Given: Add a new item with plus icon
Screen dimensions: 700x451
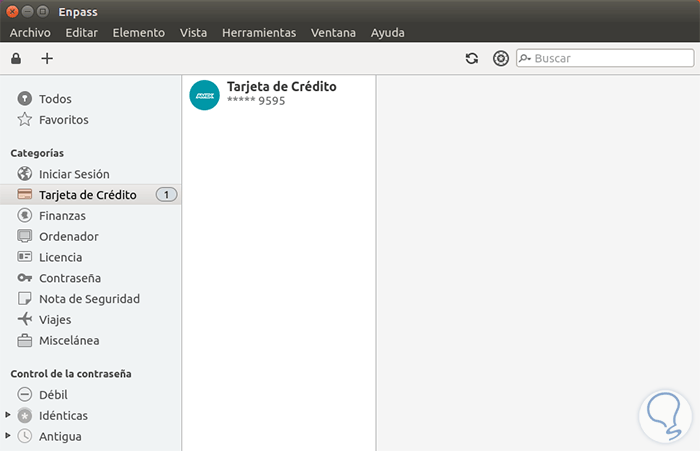Looking at the screenshot, I should click(x=47, y=58).
